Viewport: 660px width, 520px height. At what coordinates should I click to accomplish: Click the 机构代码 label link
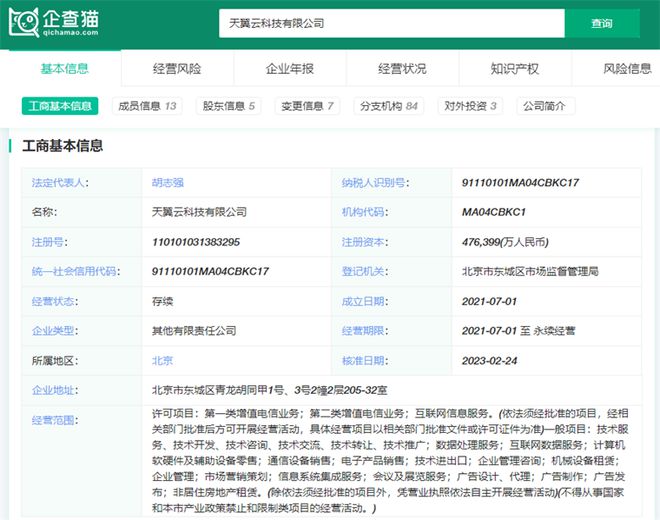point(363,212)
